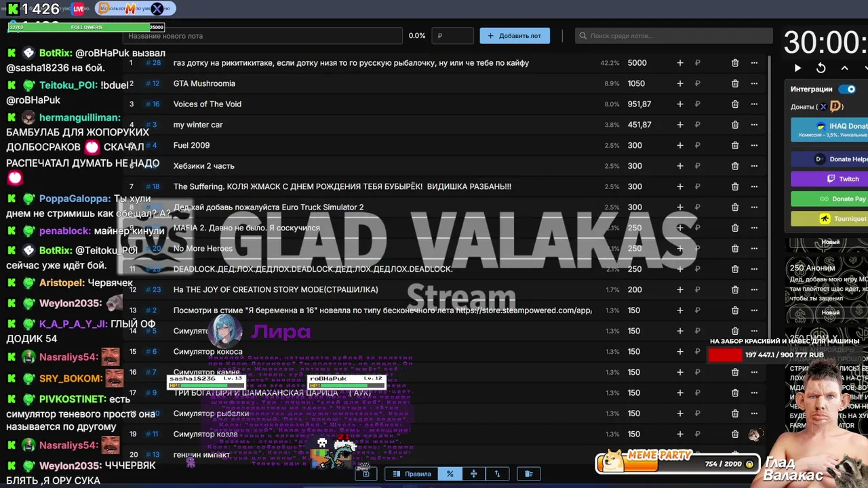Open more options for my winter car
The image size is (868, 488).
pyautogui.click(x=754, y=125)
